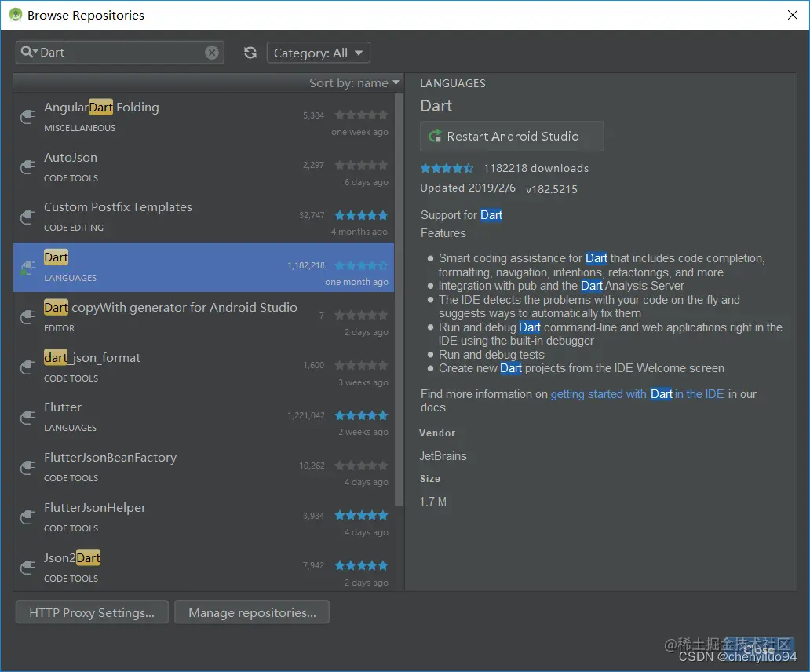The height and width of the screenshot is (672, 810).
Task: Click the JetBrains vendor name
Action: coord(443,456)
